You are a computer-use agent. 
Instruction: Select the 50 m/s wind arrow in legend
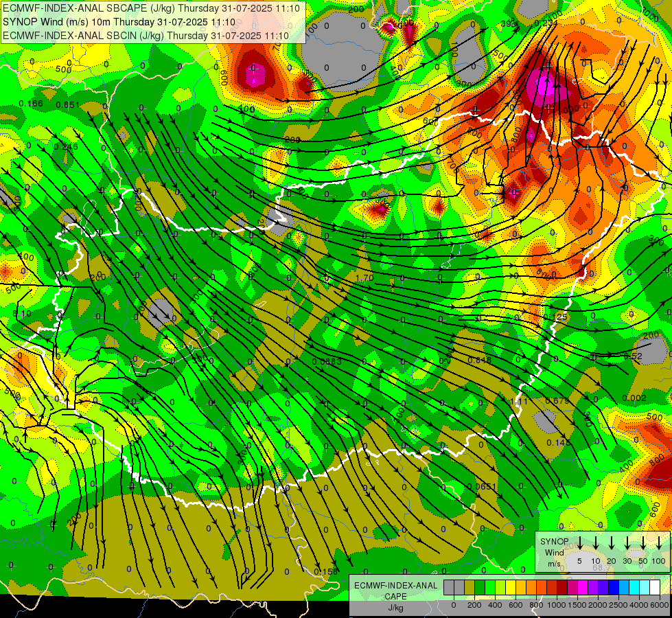[643, 543]
